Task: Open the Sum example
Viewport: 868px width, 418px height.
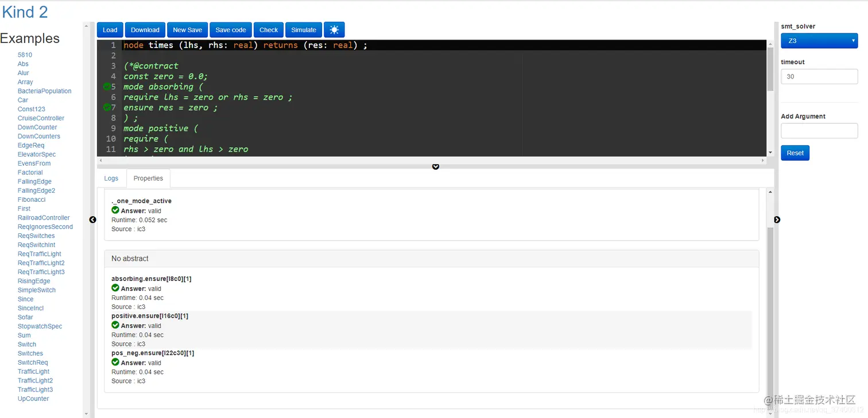Action: (x=24, y=335)
